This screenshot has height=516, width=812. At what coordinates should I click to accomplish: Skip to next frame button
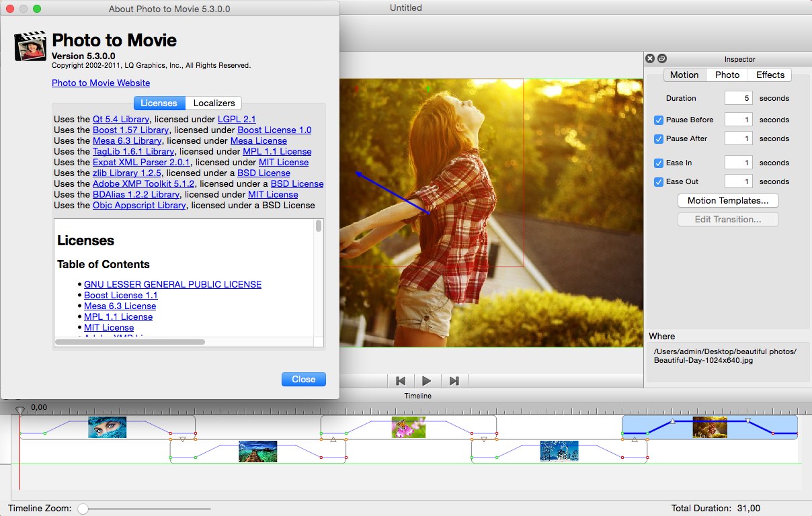454,381
